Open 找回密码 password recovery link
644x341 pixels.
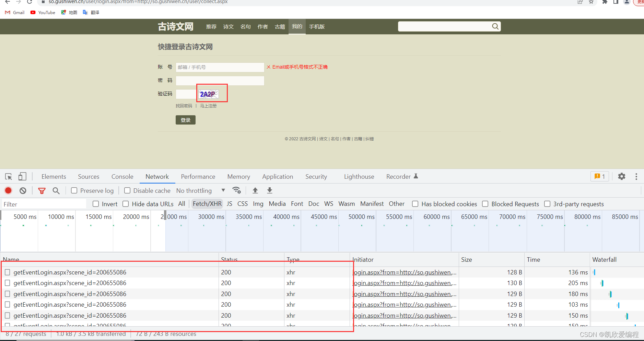coord(184,106)
